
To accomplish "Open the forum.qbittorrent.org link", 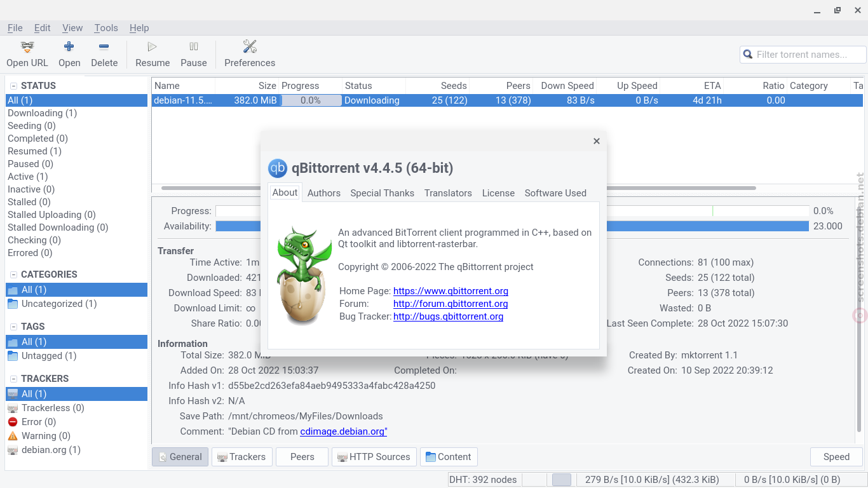I will tap(451, 304).
